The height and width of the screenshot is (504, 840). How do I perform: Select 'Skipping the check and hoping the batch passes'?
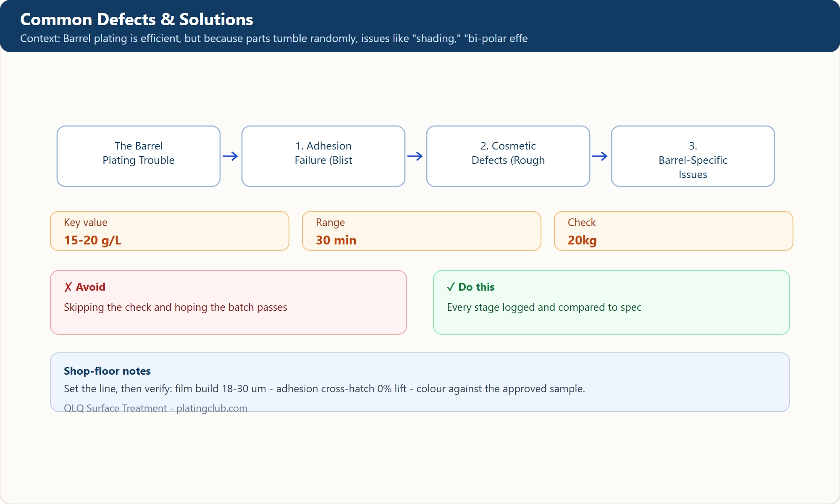click(176, 307)
